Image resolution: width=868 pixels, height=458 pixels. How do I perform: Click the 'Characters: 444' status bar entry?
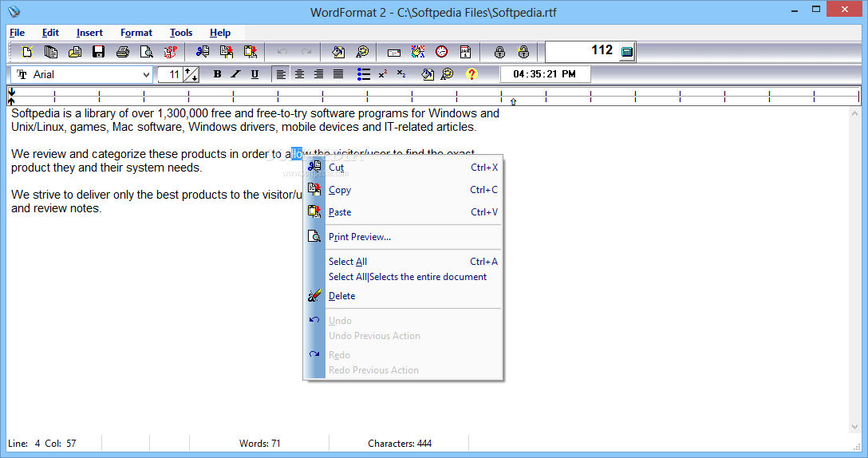400,443
